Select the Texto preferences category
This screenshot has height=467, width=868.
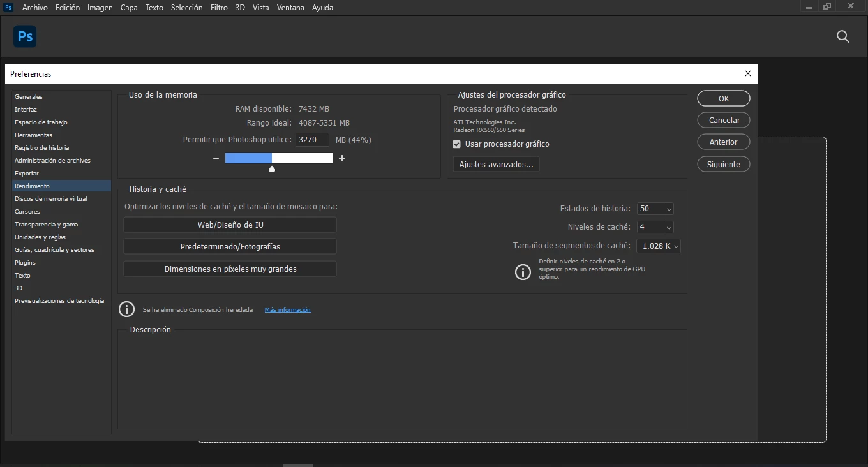pyautogui.click(x=61, y=276)
